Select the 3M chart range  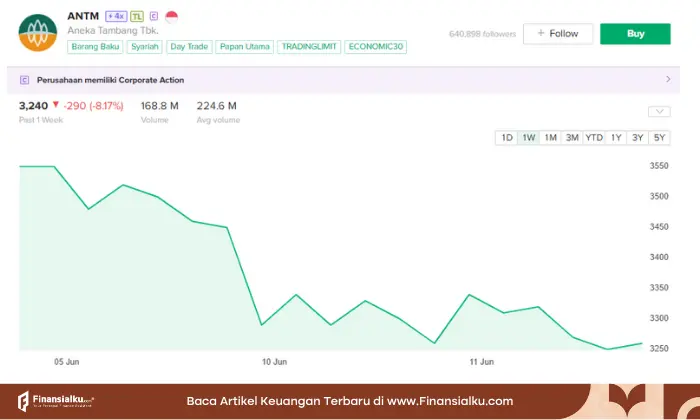click(x=572, y=137)
